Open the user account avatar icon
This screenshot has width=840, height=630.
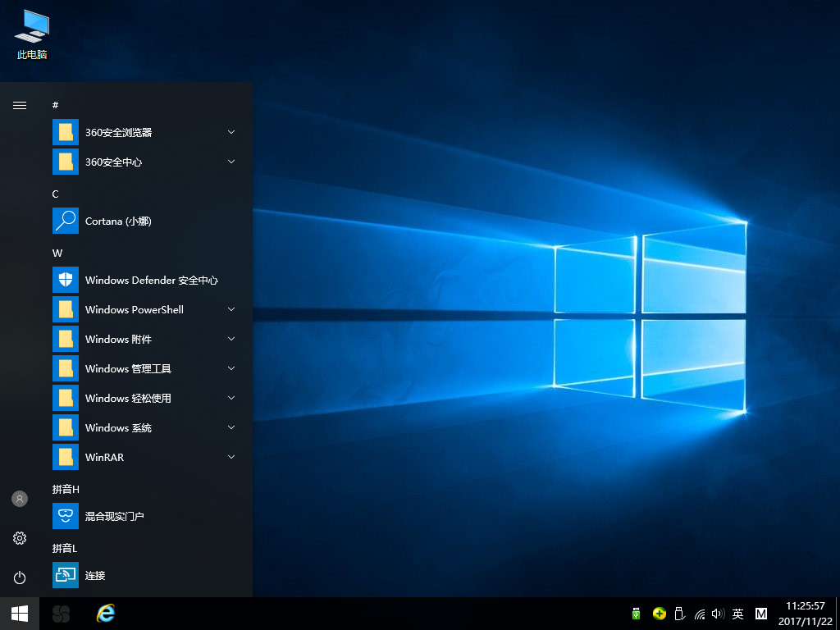click(x=20, y=499)
